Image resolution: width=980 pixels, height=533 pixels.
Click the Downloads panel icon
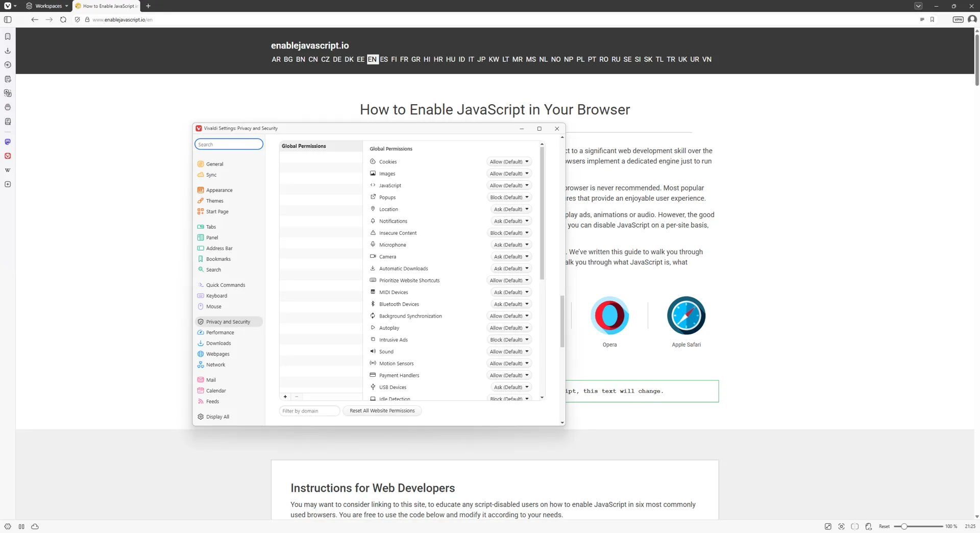coord(8,51)
